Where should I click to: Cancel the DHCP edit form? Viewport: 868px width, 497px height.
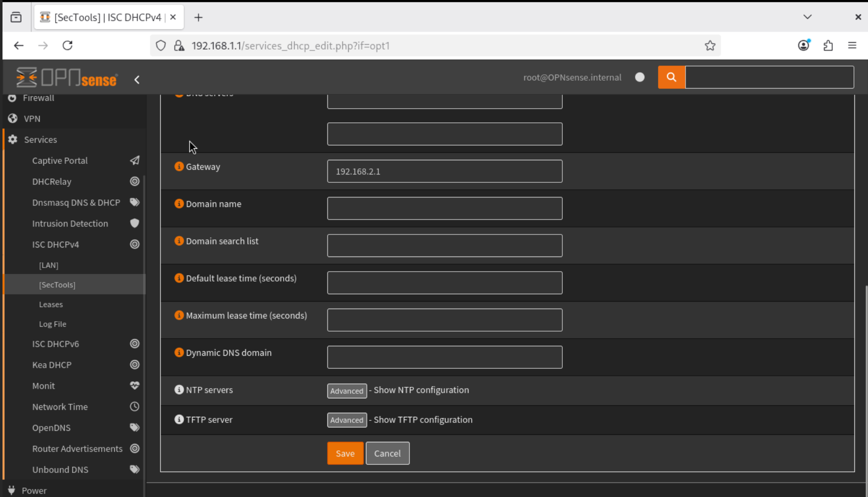387,453
